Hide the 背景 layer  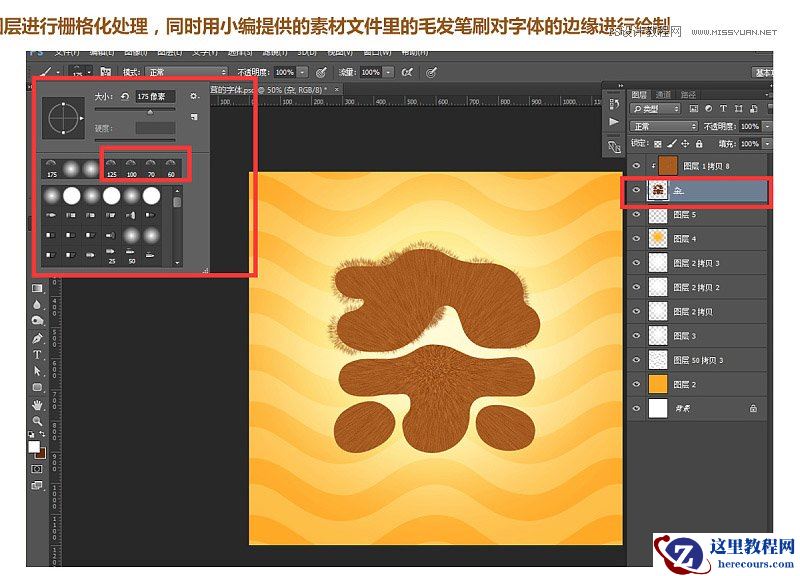point(637,407)
